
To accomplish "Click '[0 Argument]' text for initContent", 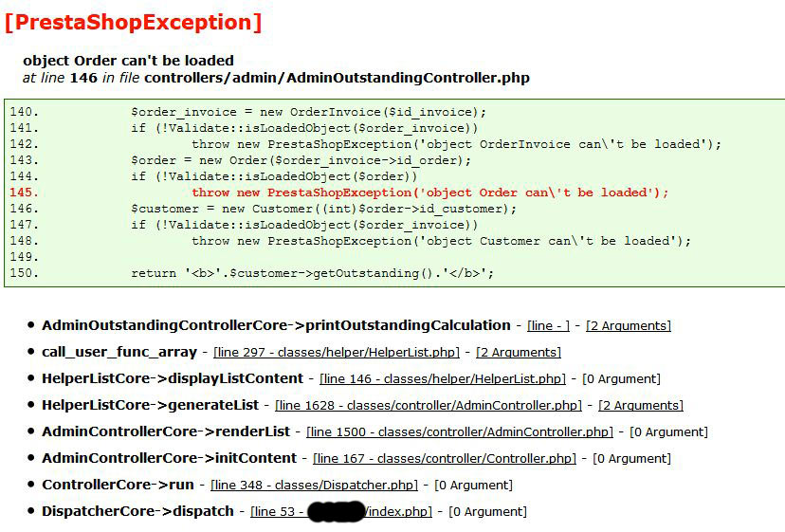I will pyautogui.click(x=631, y=459).
